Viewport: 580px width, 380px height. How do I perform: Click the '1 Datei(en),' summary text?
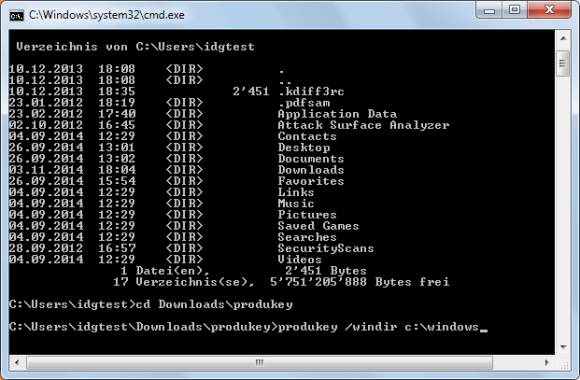point(165,271)
